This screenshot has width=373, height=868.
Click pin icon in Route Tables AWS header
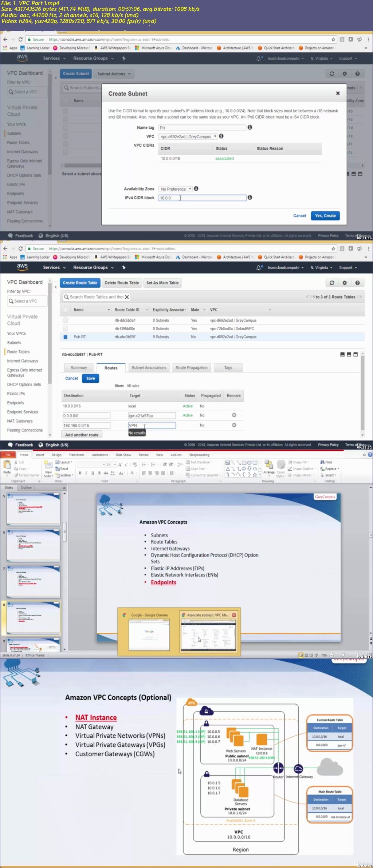pyautogui.click(x=124, y=267)
